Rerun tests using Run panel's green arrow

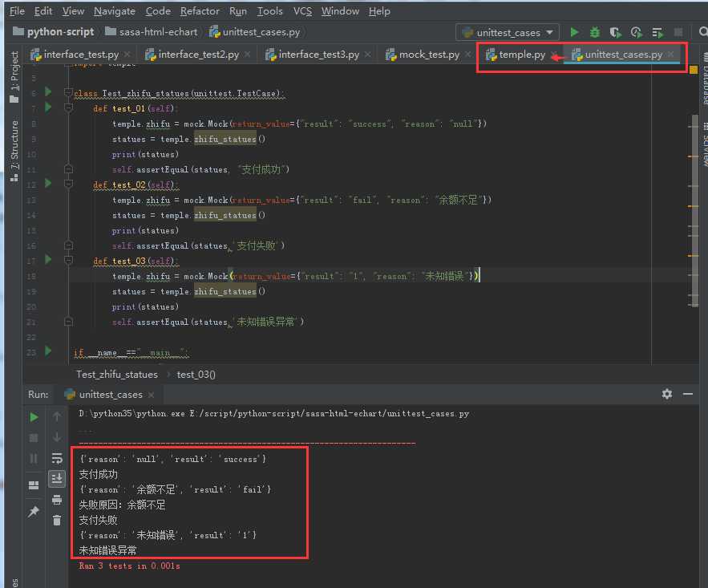(34, 417)
